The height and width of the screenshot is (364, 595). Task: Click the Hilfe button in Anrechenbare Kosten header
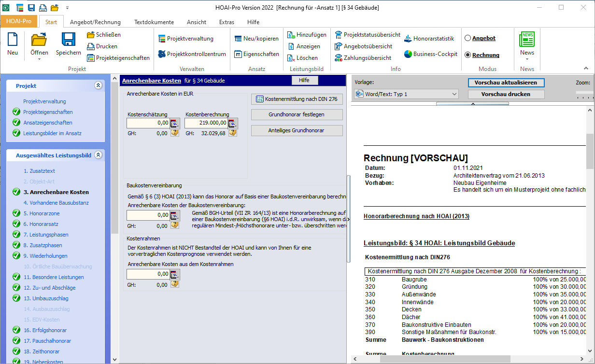coord(304,80)
